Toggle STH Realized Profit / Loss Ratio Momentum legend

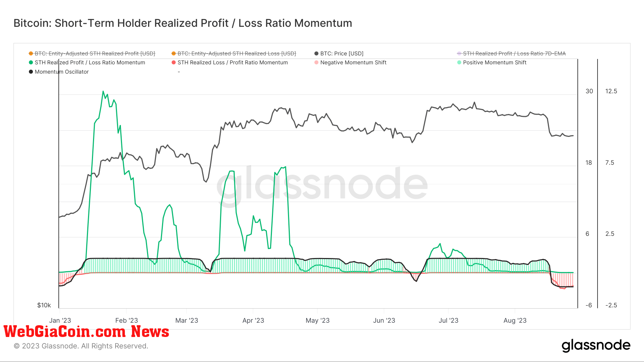click(x=87, y=63)
